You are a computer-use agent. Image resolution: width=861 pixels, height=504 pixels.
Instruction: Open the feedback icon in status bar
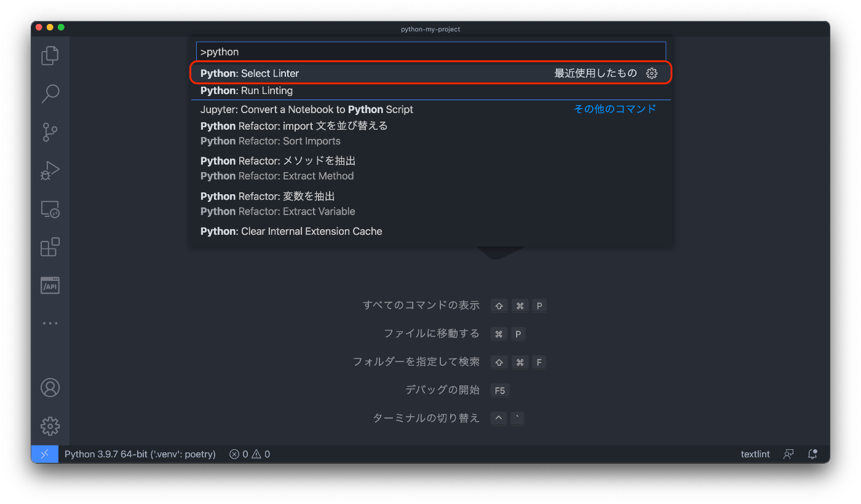click(788, 454)
